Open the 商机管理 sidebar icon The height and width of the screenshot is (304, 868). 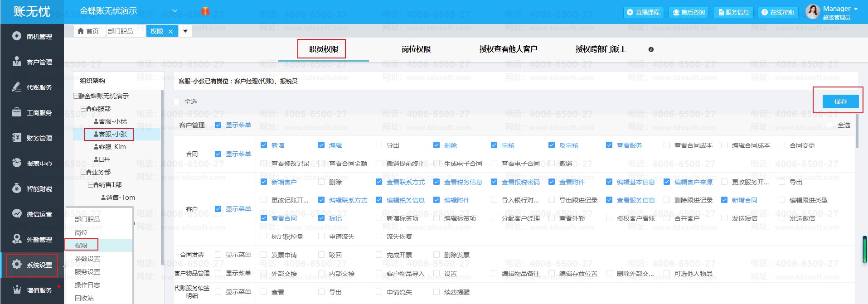click(x=17, y=36)
